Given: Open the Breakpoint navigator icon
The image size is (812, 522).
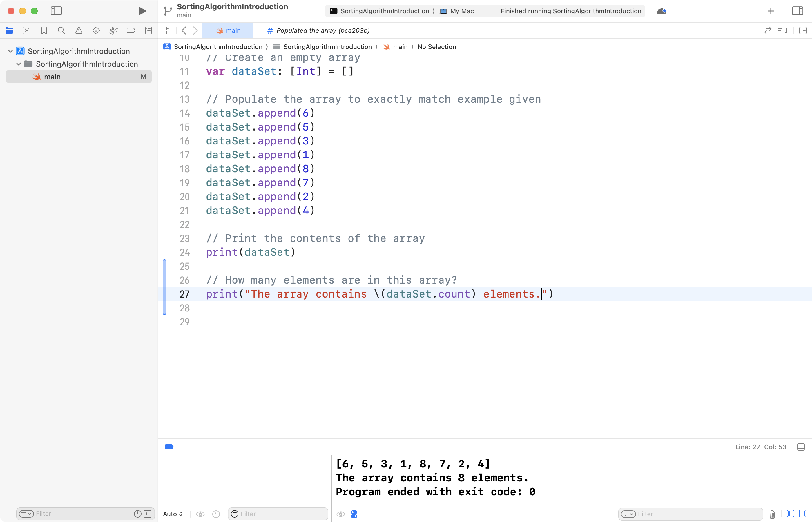Looking at the screenshot, I should (131, 30).
